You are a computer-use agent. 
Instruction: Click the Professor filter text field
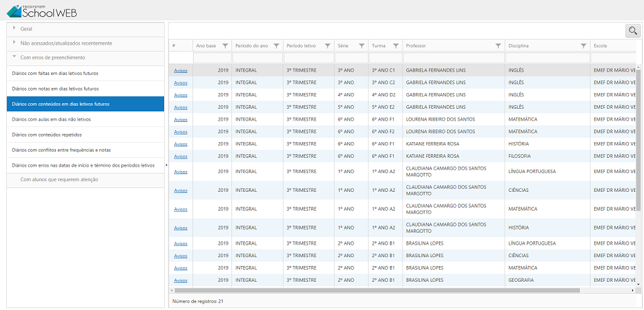click(x=453, y=58)
